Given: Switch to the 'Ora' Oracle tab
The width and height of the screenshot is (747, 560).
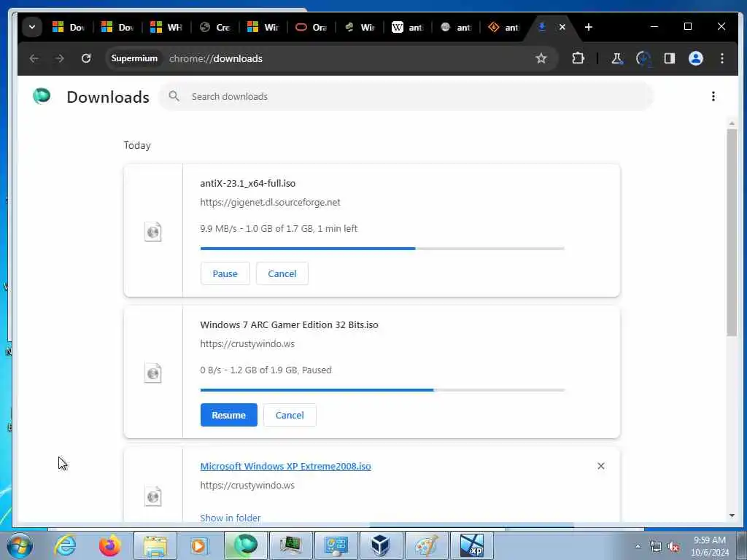Looking at the screenshot, I should 311,27.
